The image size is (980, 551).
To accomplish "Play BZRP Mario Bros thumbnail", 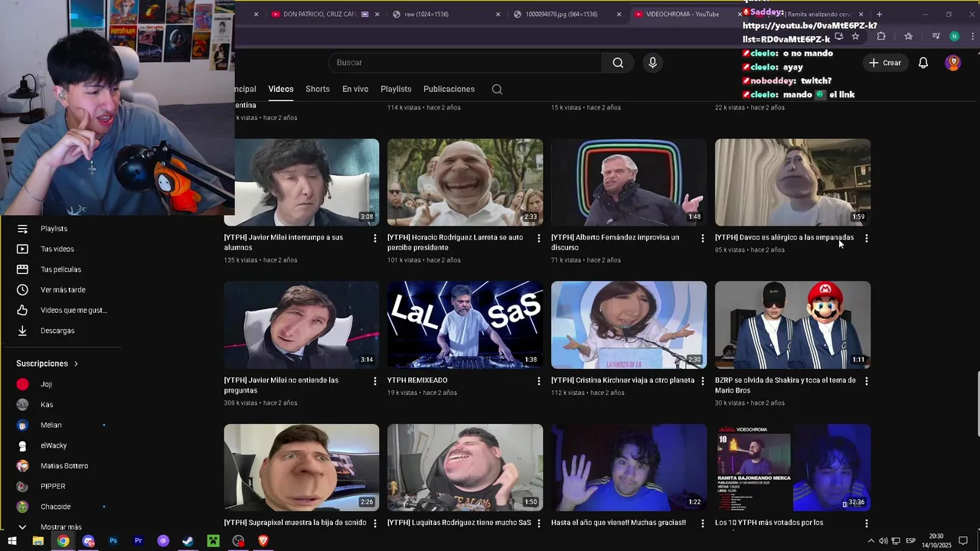I will tap(792, 324).
